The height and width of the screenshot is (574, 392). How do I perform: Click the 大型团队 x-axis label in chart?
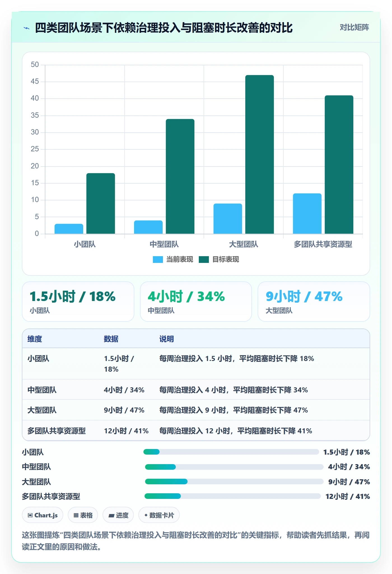click(243, 244)
